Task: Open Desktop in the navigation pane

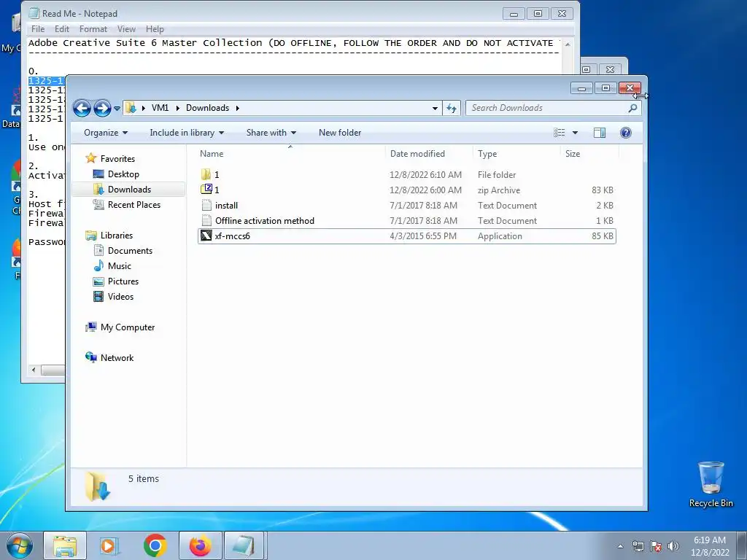Action: tap(123, 174)
